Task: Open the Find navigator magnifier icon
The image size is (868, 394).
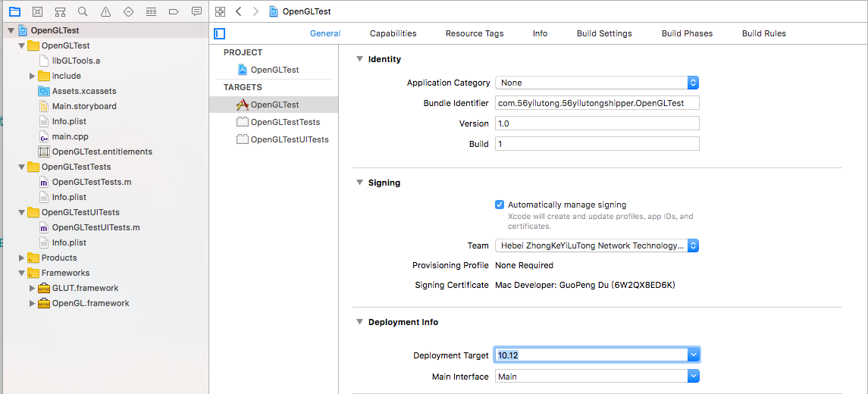Action: pos(83,11)
